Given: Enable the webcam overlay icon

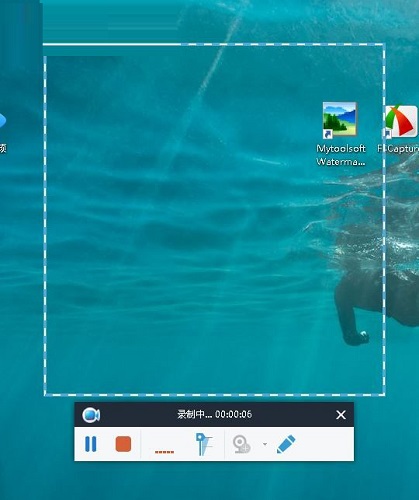Looking at the screenshot, I should [x=241, y=444].
